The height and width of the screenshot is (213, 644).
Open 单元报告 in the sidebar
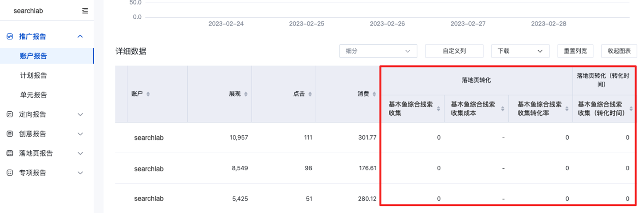tap(33, 95)
